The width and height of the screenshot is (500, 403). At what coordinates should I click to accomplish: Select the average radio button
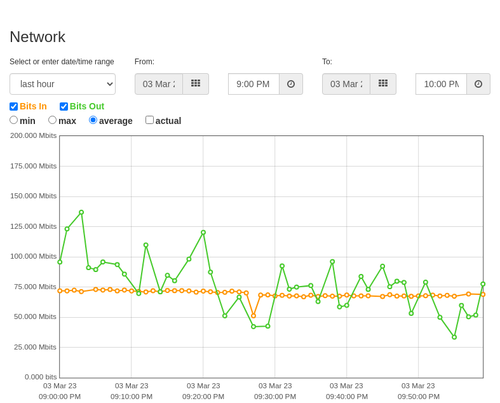[93, 120]
